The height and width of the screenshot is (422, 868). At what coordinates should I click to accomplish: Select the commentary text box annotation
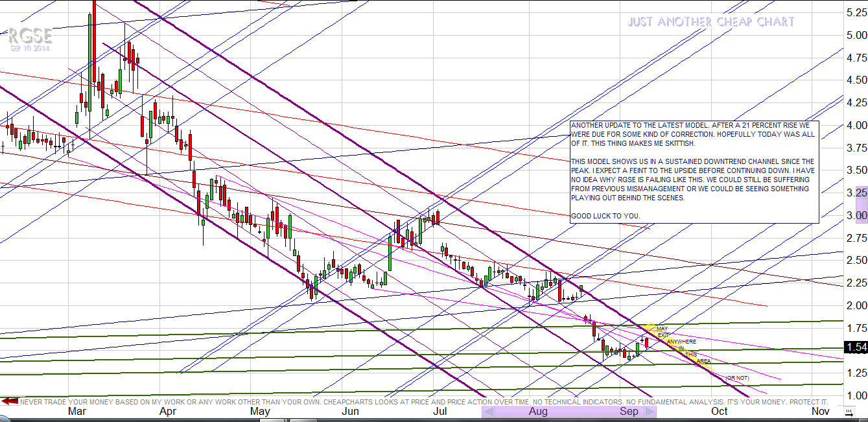point(694,172)
